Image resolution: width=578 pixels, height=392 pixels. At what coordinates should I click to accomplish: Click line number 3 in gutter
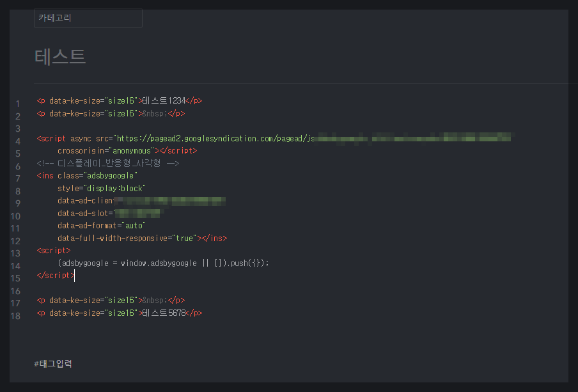click(x=17, y=129)
